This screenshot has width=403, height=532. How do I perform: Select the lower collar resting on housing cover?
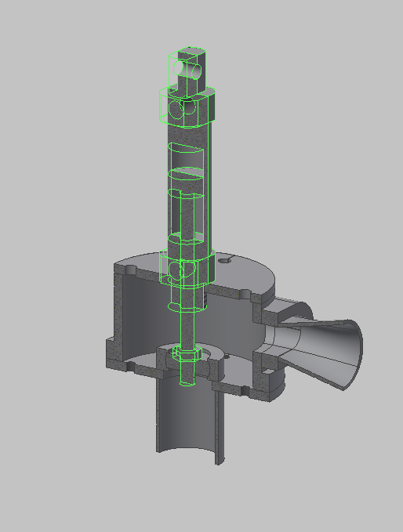187,269
